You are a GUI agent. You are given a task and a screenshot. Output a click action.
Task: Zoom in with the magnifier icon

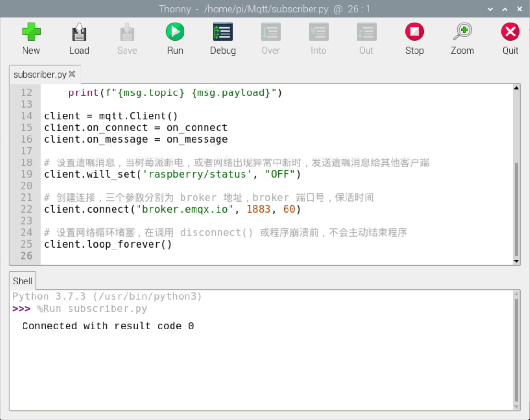(462, 38)
